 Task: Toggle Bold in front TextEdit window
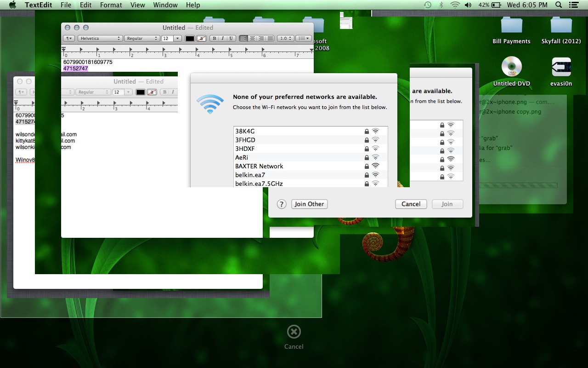pos(214,39)
